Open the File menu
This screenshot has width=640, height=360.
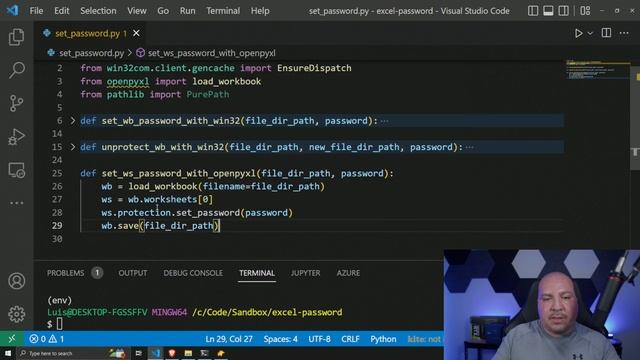[x=36, y=11]
